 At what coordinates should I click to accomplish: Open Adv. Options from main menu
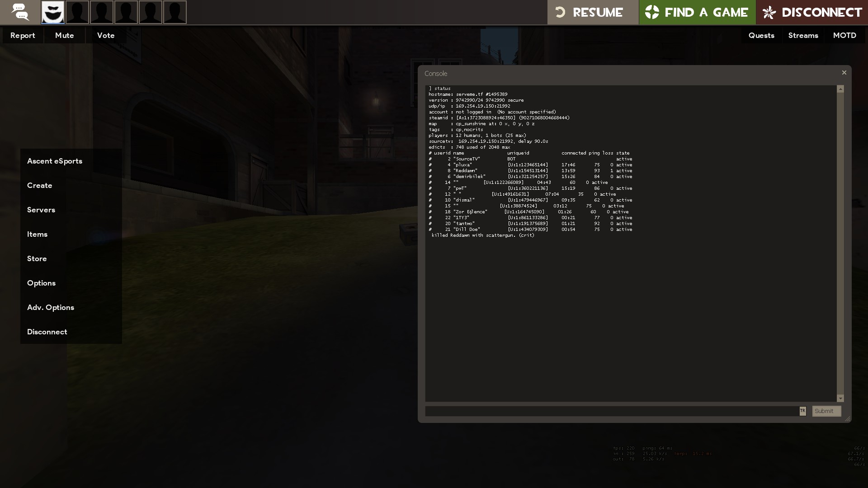coord(51,307)
